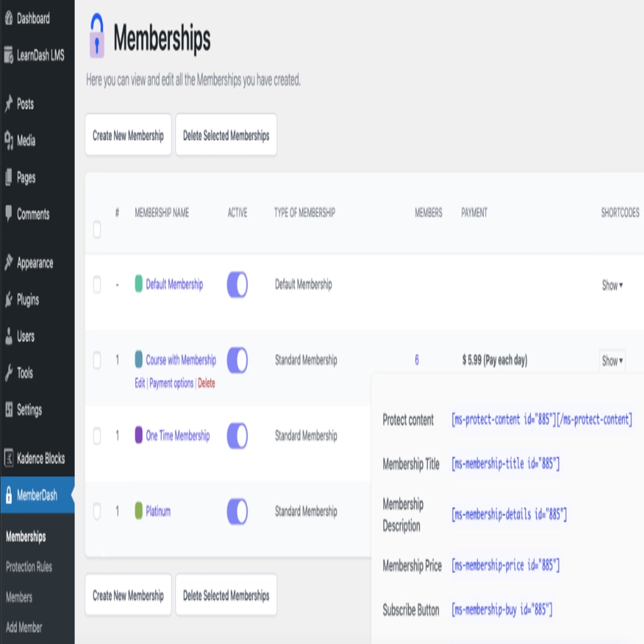Click Payment options under Course with Membership
Image resolution: width=644 pixels, height=644 pixels.
(171, 383)
